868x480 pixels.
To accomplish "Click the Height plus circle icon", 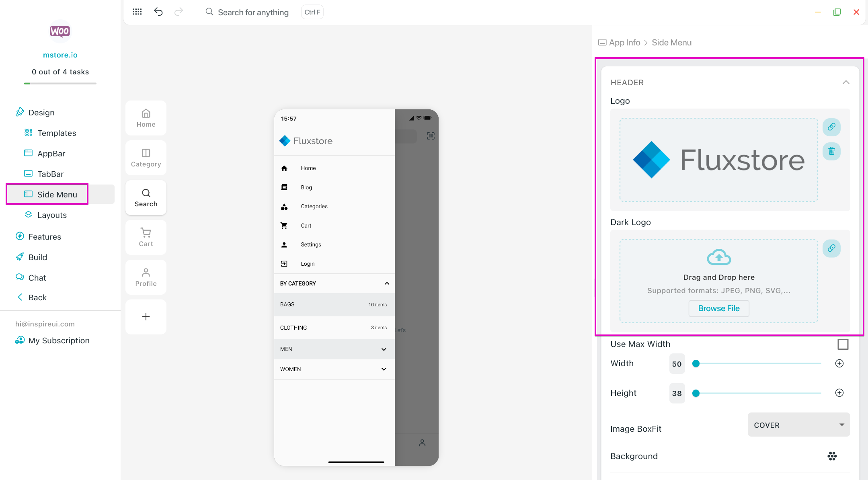I will (839, 393).
